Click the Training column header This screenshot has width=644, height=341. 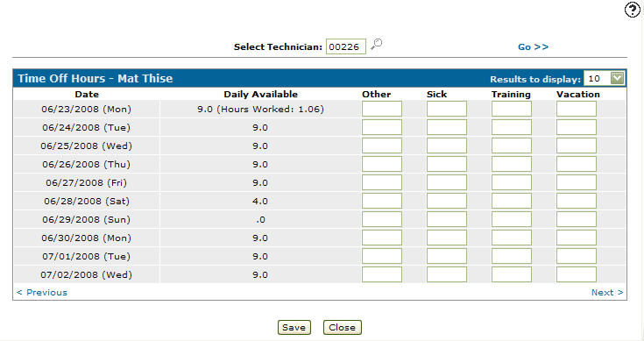pyautogui.click(x=512, y=94)
